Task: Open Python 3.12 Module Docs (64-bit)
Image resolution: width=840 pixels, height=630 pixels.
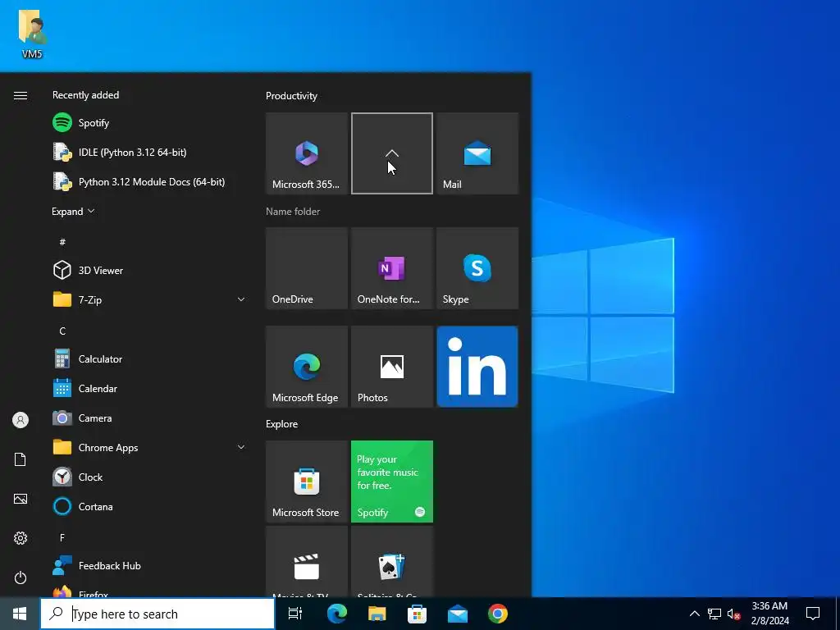Action: pyautogui.click(x=148, y=181)
